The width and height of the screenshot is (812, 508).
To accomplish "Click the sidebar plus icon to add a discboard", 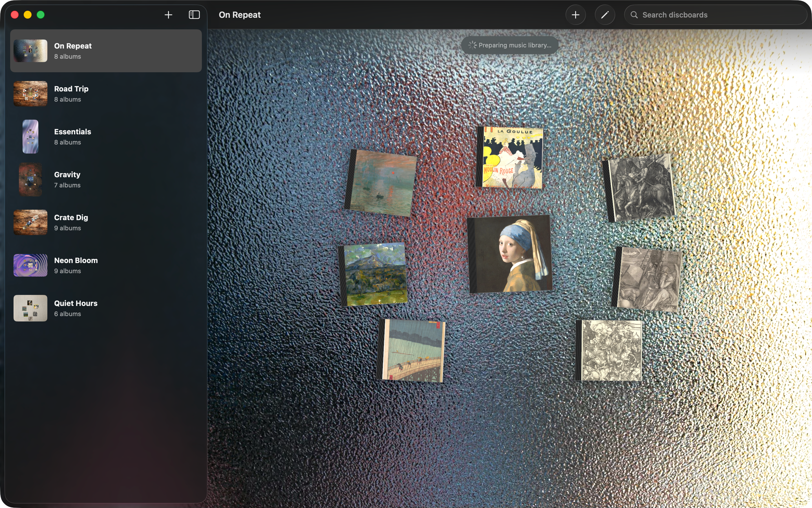I will (x=168, y=15).
